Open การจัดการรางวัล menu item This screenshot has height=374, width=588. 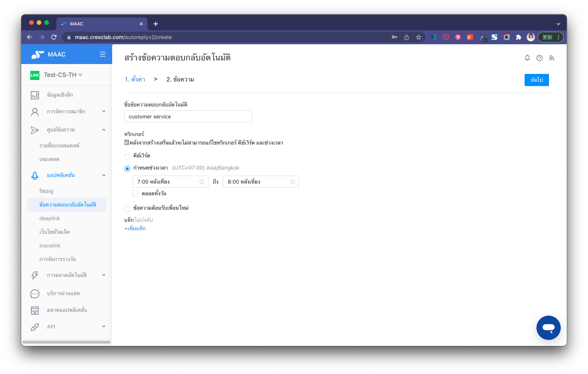[x=58, y=259]
